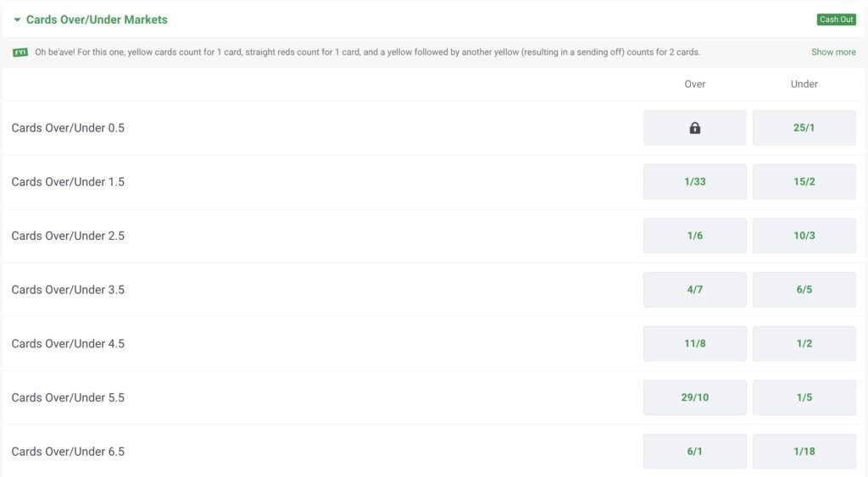Pick Under 4.5 cards at 1/2
Screen dimensions: 868x477
(x=804, y=344)
